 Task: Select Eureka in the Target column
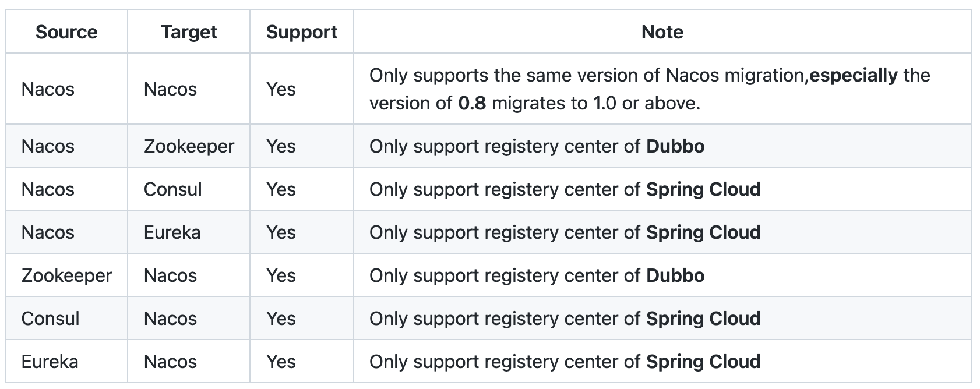(172, 232)
